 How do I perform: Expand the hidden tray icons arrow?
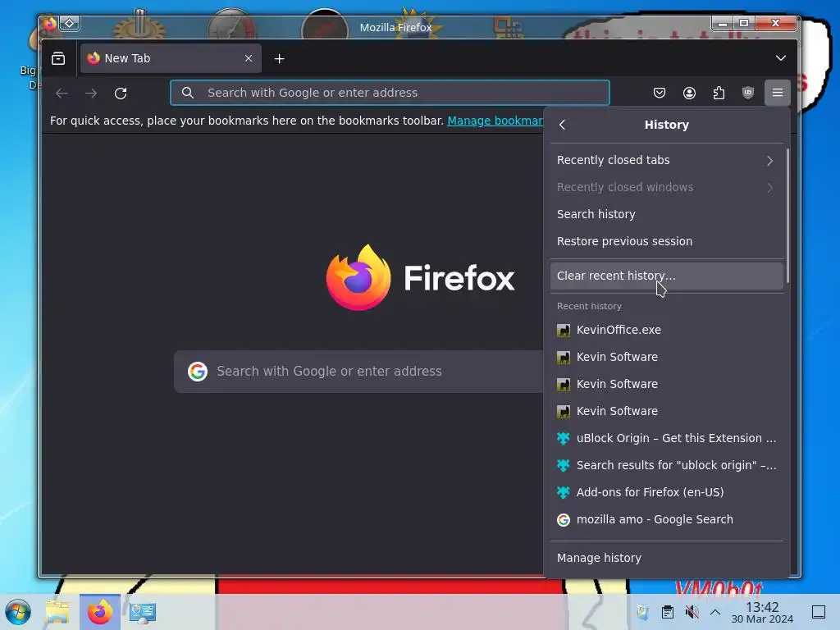715,612
